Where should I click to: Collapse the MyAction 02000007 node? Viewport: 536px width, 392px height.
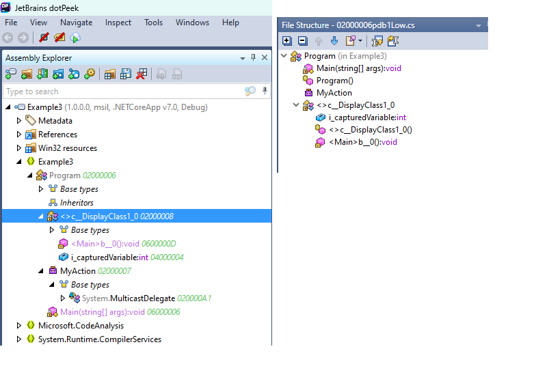41,271
